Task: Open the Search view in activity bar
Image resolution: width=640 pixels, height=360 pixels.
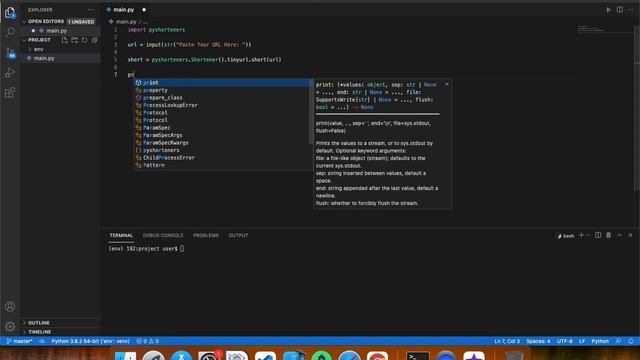Action: click(10, 32)
